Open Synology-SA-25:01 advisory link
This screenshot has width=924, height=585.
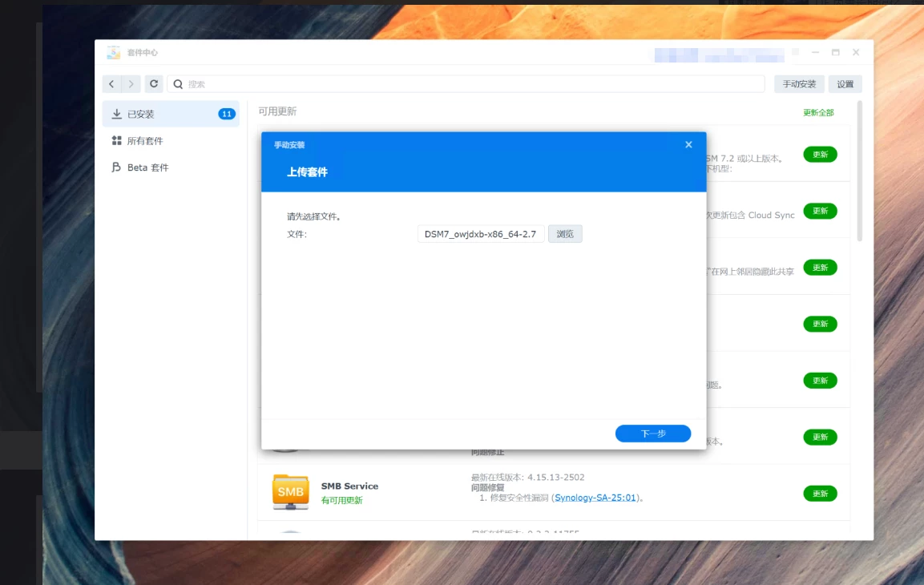coord(595,498)
